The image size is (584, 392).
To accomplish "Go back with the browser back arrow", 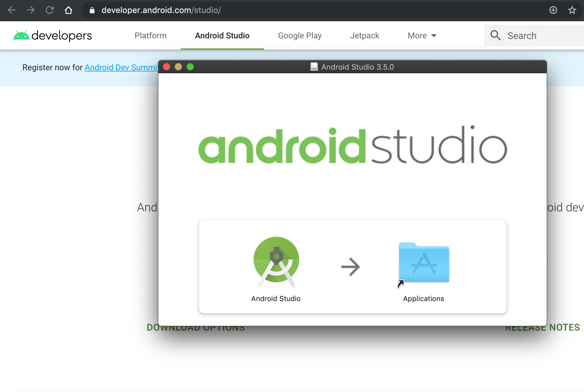I will 12,10.
